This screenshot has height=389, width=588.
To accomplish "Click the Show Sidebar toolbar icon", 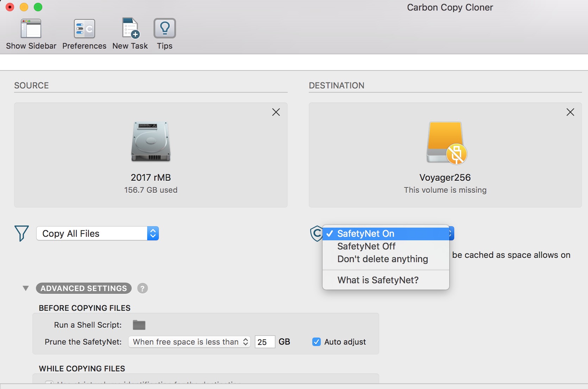I will click(x=31, y=29).
